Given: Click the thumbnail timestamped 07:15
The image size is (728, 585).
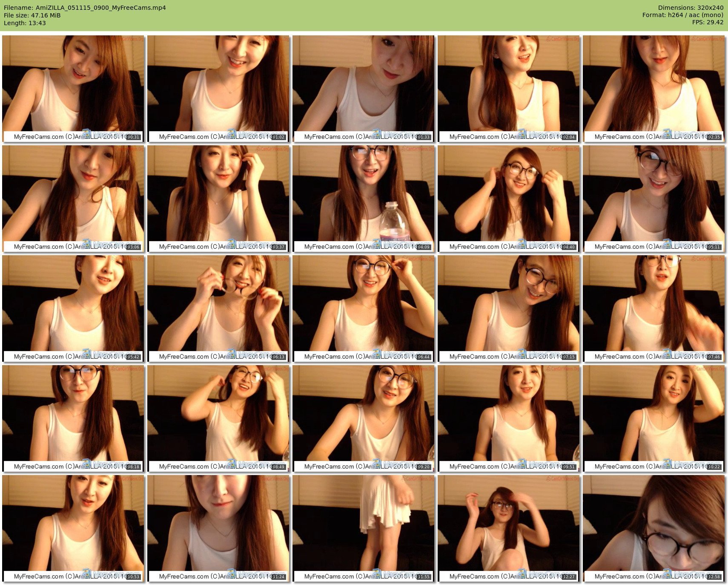Looking at the screenshot, I should coord(508,308).
